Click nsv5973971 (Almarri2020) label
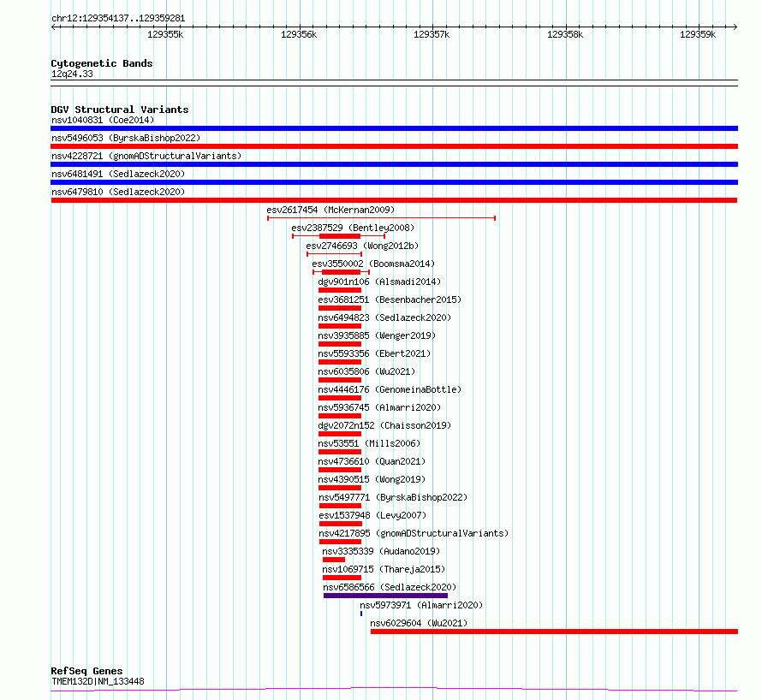This screenshot has height=700, width=762. tap(421, 605)
